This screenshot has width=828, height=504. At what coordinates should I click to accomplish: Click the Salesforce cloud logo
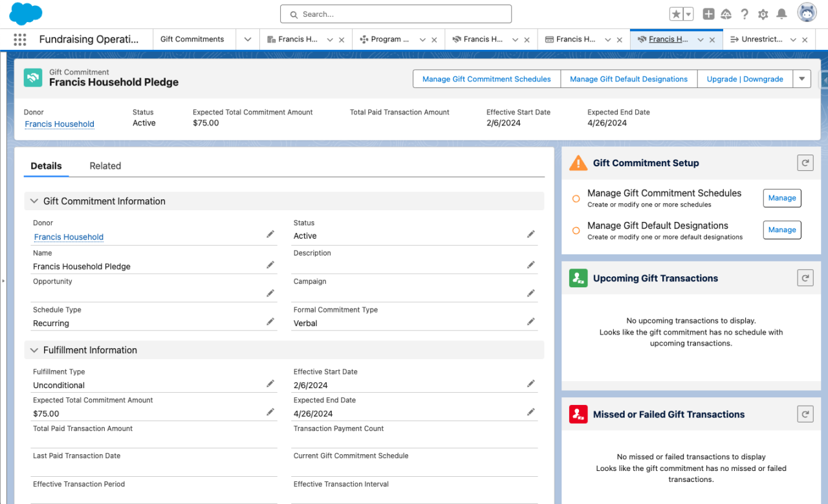26,14
